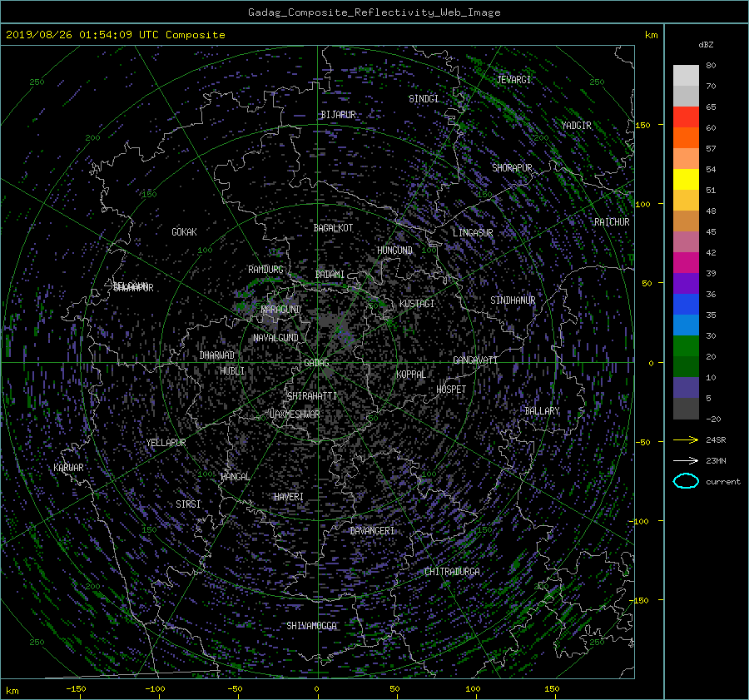Click the white 23MN arrow legend icon
The width and height of the screenshot is (749, 700).
click(x=686, y=460)
